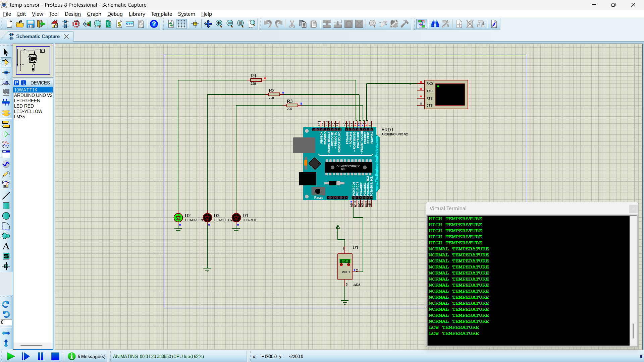This screenshot has height=362, width=644.
Task: Click the P pick devices button
Action: coord(16,83)
